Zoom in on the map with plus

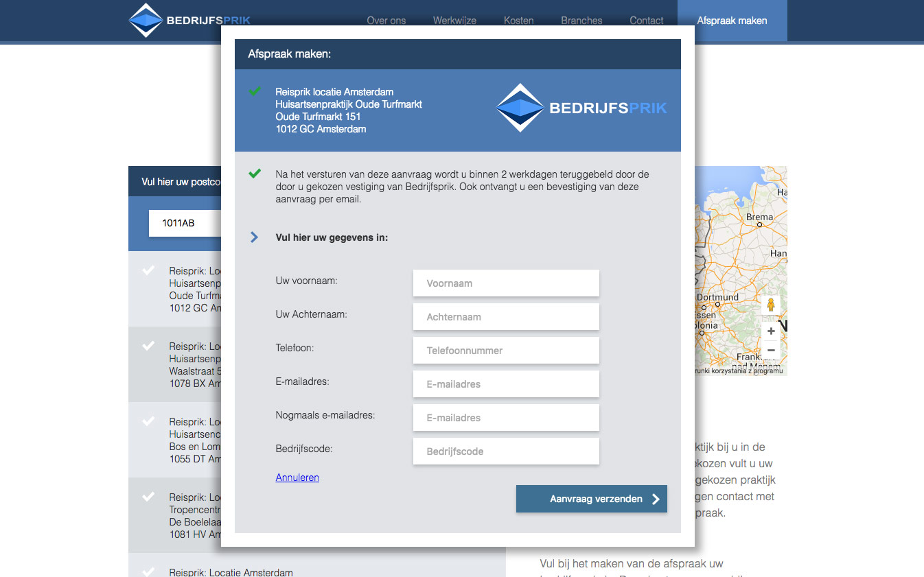coord(770,331)
